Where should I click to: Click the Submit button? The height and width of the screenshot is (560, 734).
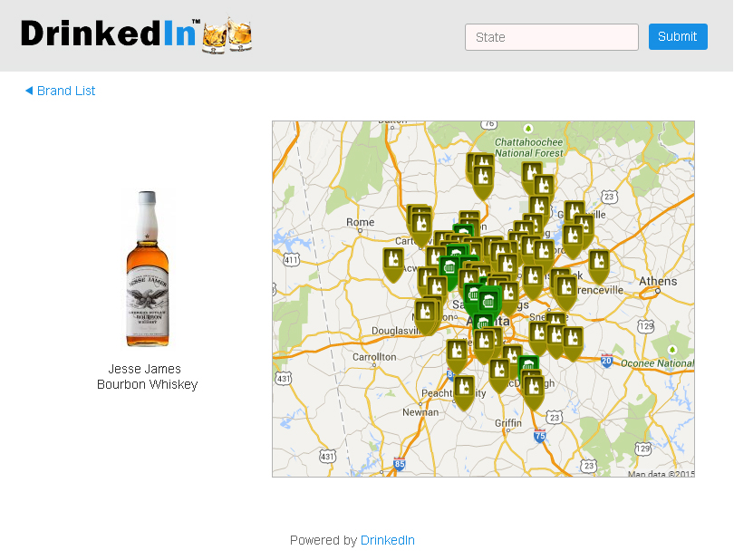click(678, 36)
